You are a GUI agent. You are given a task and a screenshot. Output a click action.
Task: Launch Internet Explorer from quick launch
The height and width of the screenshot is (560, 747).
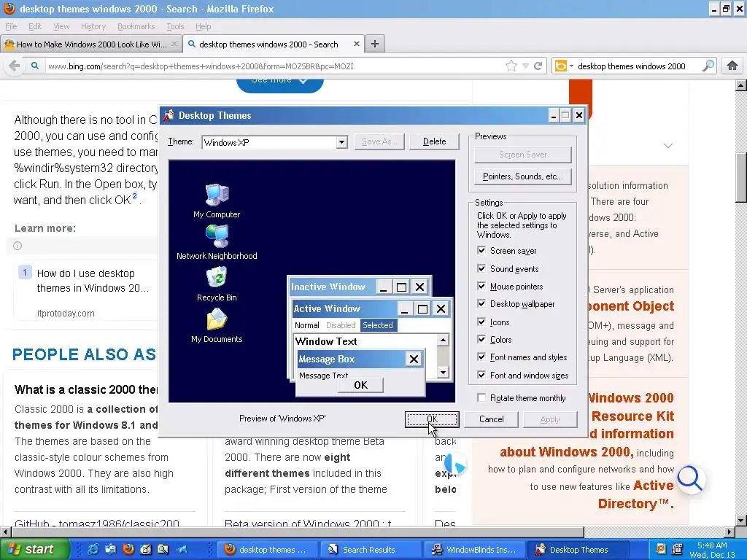point(93,550)
